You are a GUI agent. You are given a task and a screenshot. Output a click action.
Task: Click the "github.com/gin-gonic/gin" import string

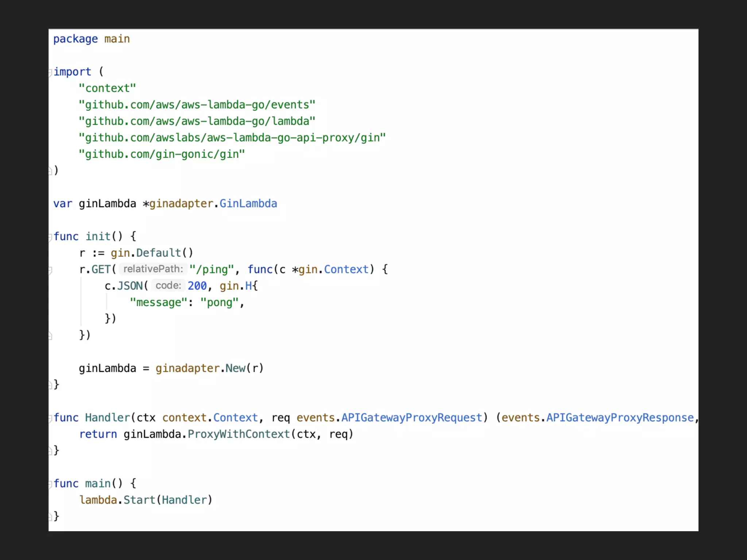[162, 154]
